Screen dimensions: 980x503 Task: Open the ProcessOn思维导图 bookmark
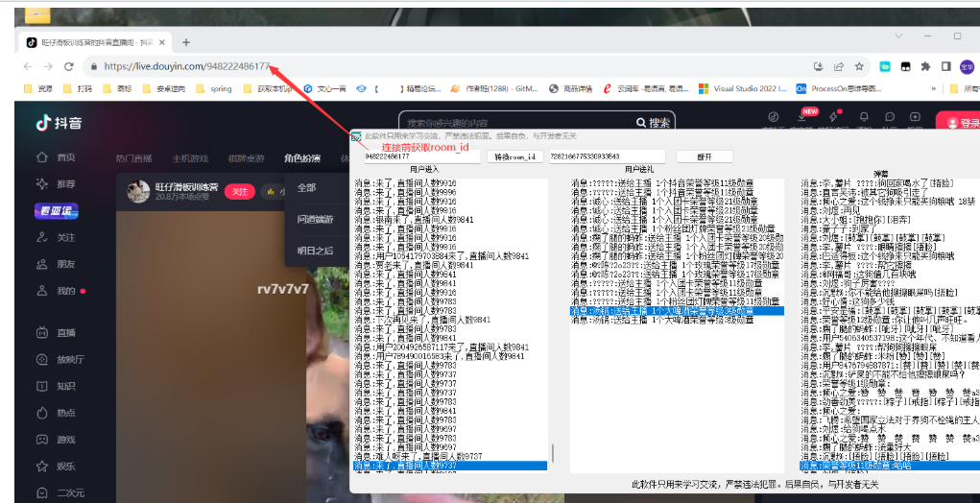click(839, 88)
